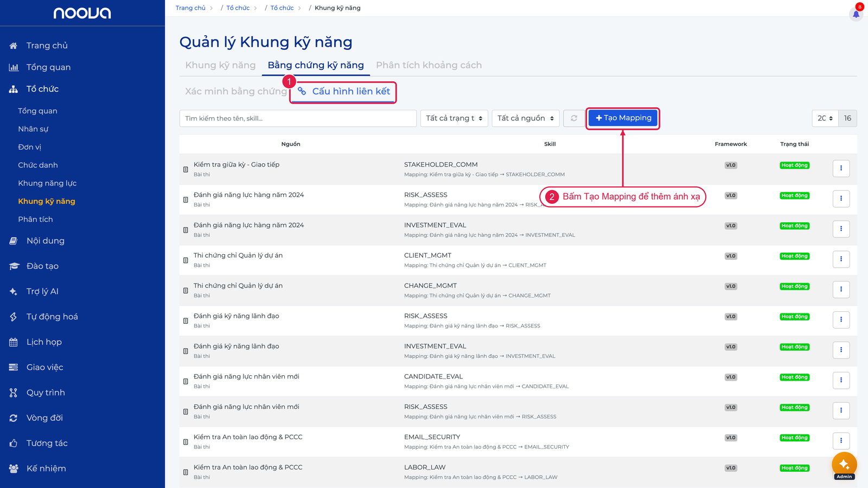868x488 pixels.
Task: Open the Tất cả nguồn dropdown
Action: pyautogui.click(x=526, y=118)
